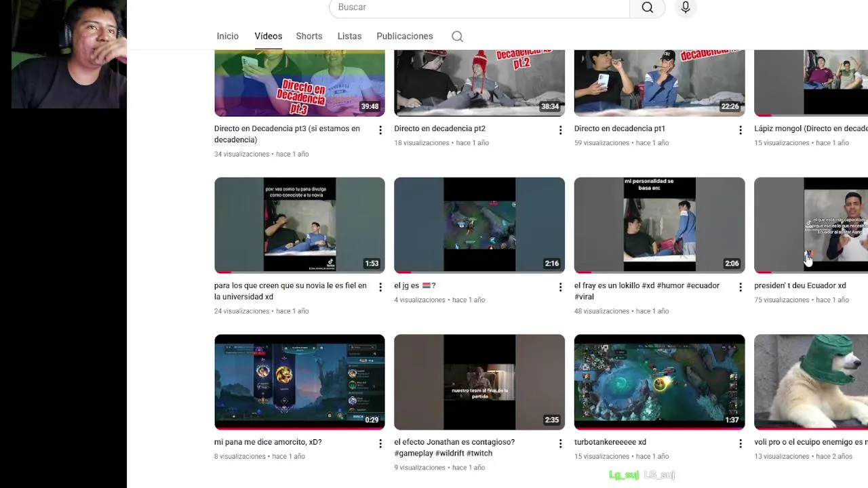Open options menu for Directo en decadencia pt2

(560, 130)
